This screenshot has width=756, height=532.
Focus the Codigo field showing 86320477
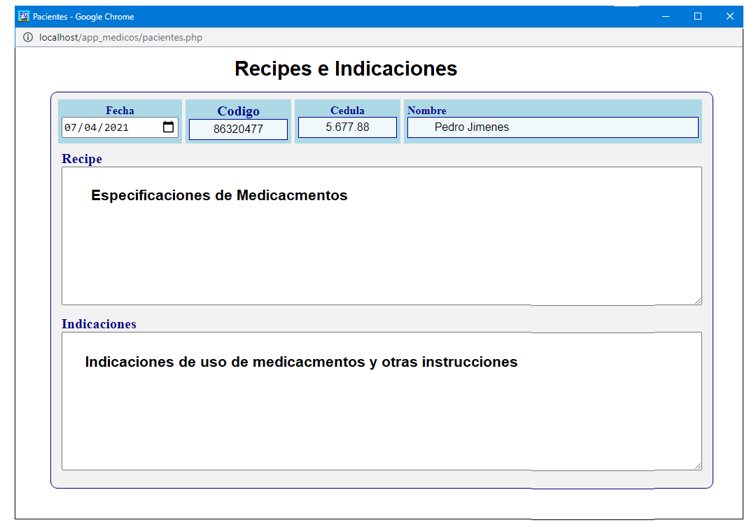coord(238,129)
